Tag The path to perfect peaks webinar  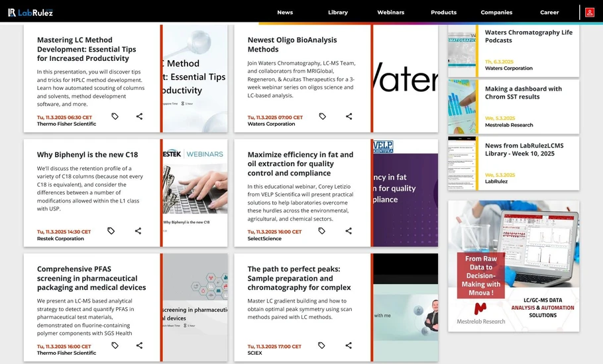(321, 345)
